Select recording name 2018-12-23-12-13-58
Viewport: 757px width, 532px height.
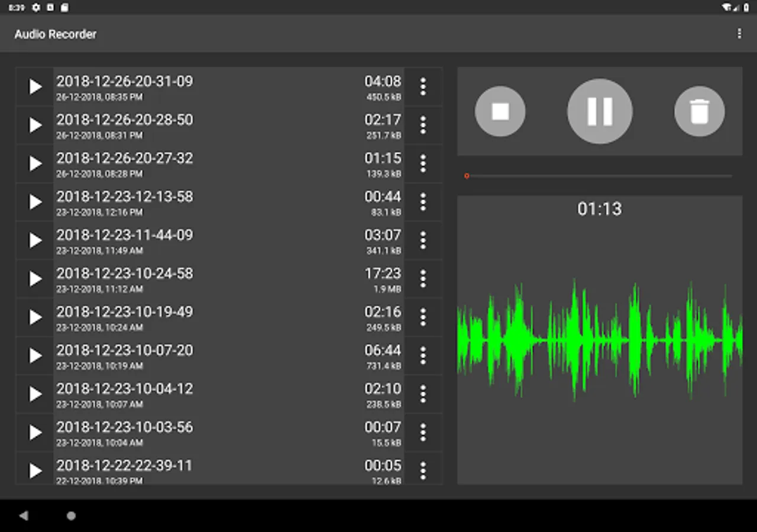coord(125,197)
